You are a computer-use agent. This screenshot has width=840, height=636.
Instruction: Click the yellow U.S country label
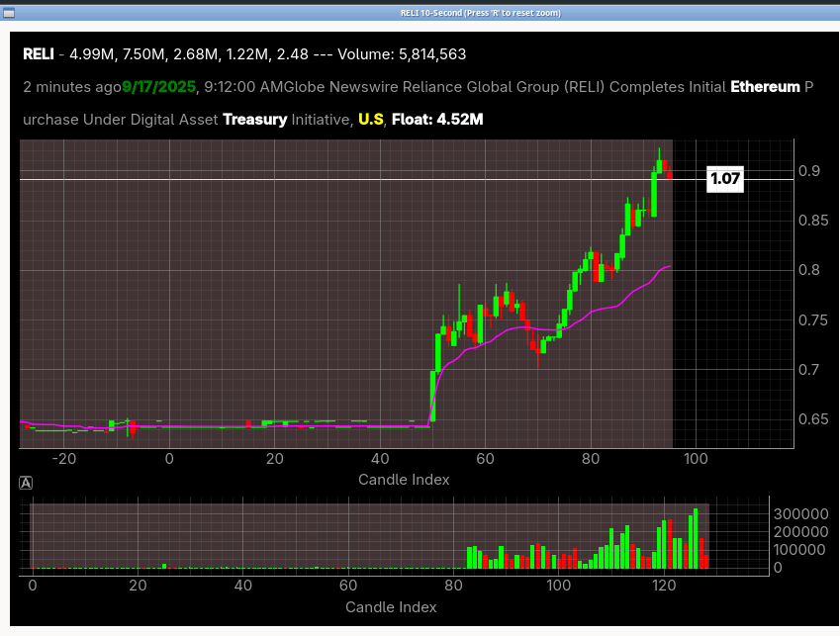(371, 120)
